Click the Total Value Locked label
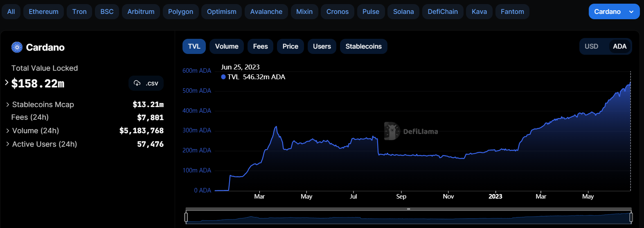The image size is (644, 228). coord(45,68)
